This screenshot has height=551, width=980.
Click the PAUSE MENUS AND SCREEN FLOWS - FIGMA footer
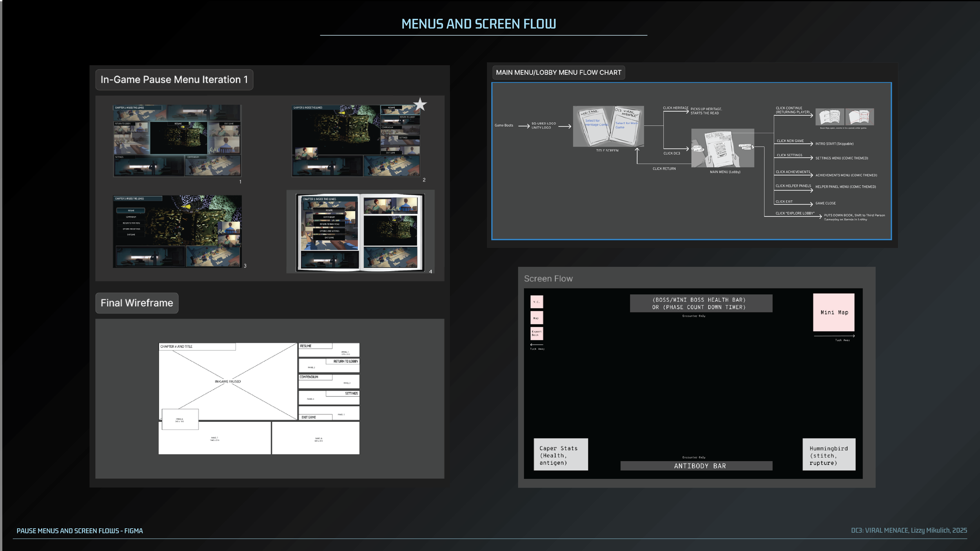pos(80,531)
